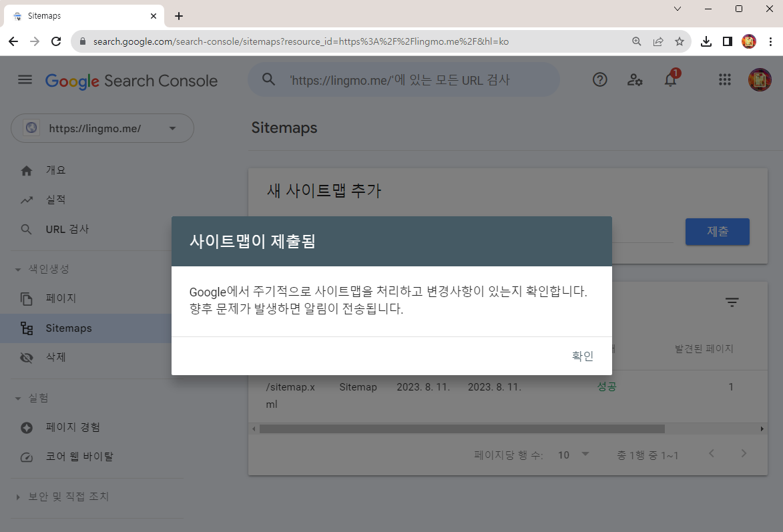Share this page icon in address bar

[658, 41]
